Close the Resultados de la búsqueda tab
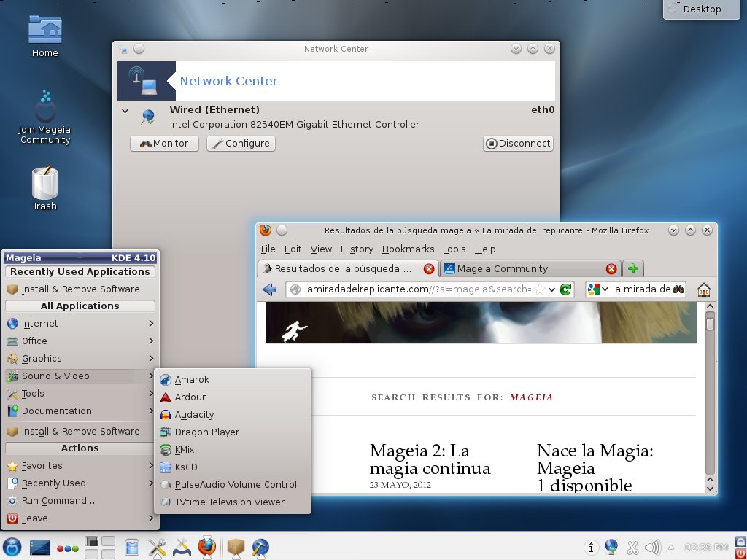 coord(429,269)
